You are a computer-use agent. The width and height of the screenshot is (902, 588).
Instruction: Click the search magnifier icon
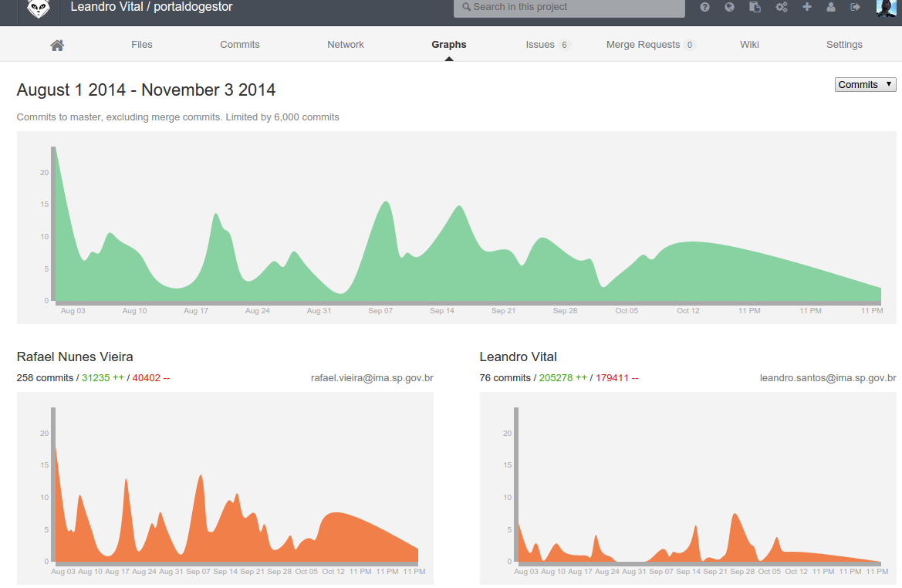coord(467,7)
